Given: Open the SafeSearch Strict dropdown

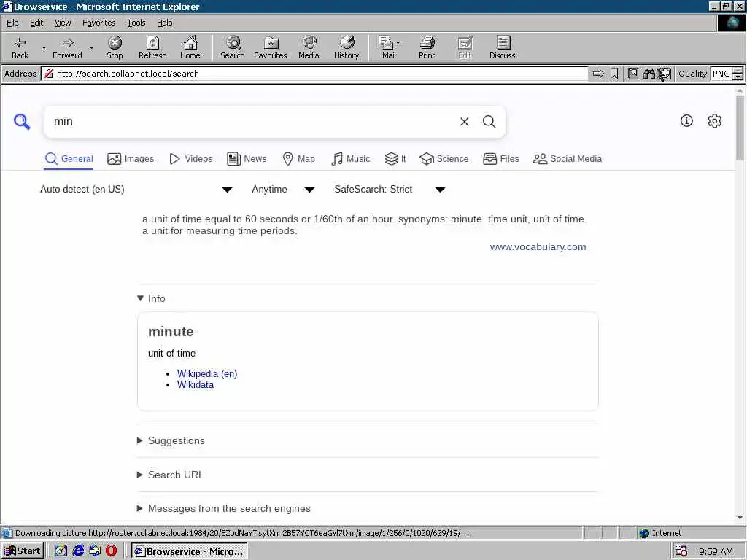Looking at the screenshot, I should tap(390, 190).
